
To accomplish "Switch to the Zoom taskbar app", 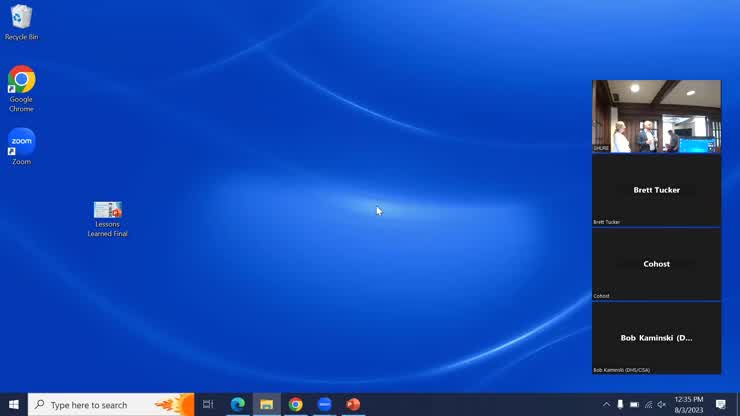I will pos(324,404).
